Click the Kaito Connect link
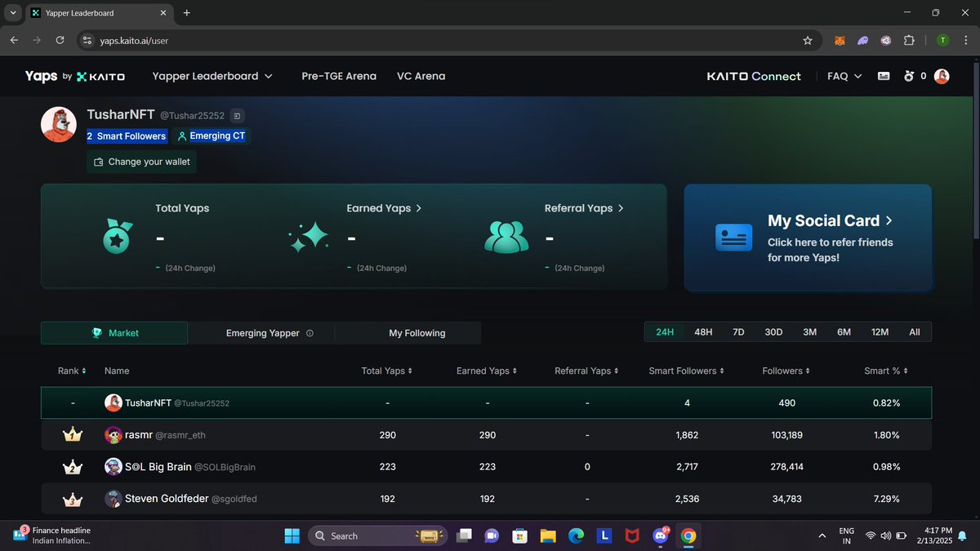980x551 pixels. tap(754, 76)
